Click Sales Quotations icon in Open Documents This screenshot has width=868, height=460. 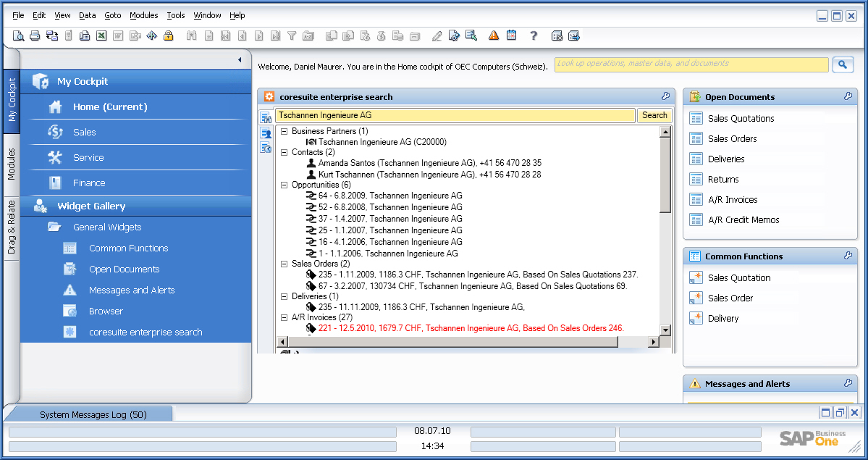pos(696,118)
